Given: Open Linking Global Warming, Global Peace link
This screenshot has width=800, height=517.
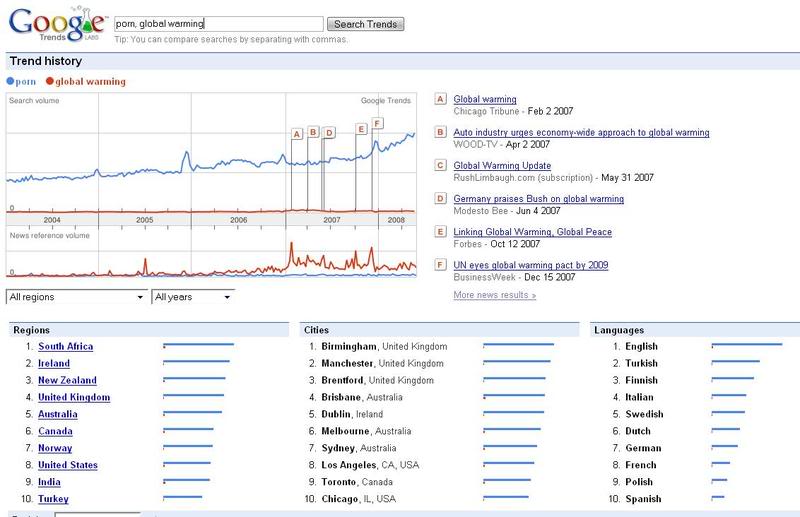Looking at the screenshot, I should coord(532,232).
